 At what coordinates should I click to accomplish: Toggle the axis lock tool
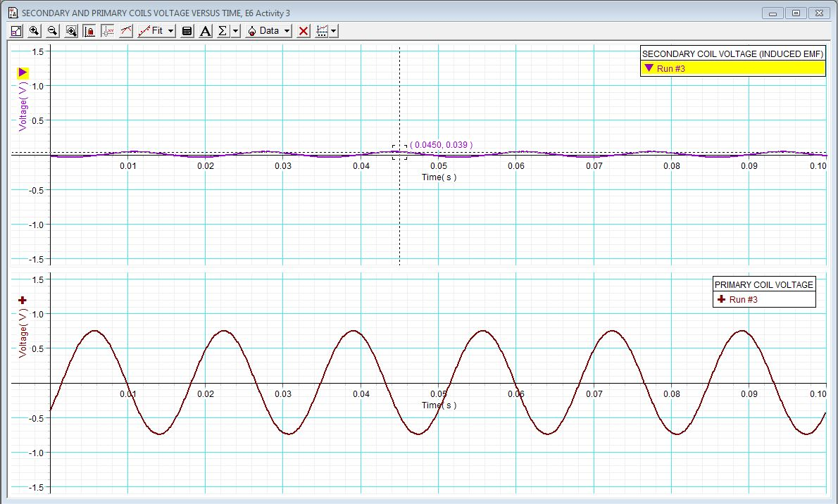pyautogui.click(x=89, y=30)
